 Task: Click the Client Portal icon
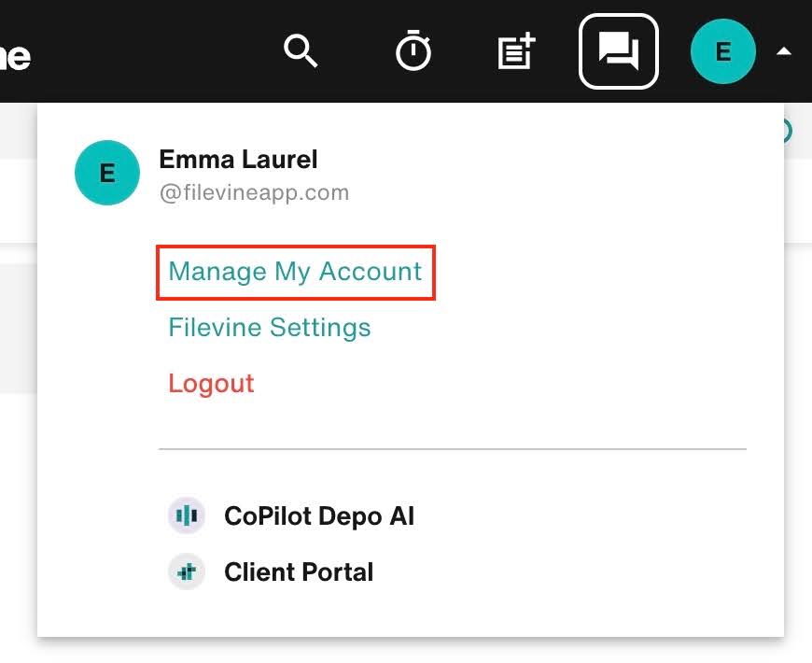[x=186, y=571]
